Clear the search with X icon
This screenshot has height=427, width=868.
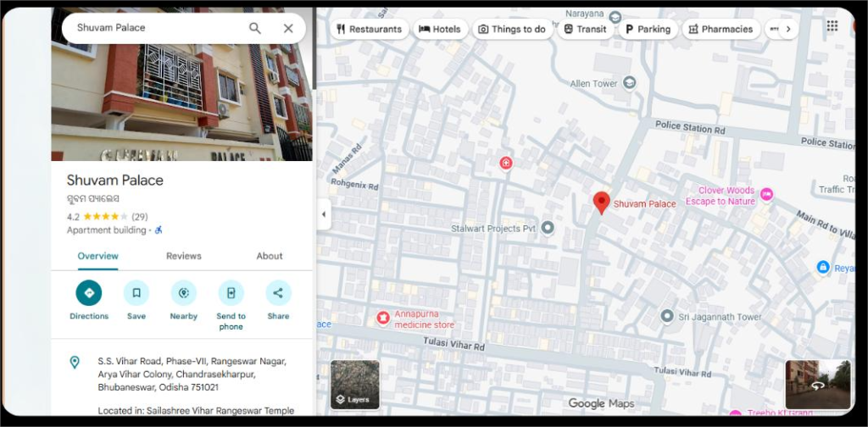(288, 28)
